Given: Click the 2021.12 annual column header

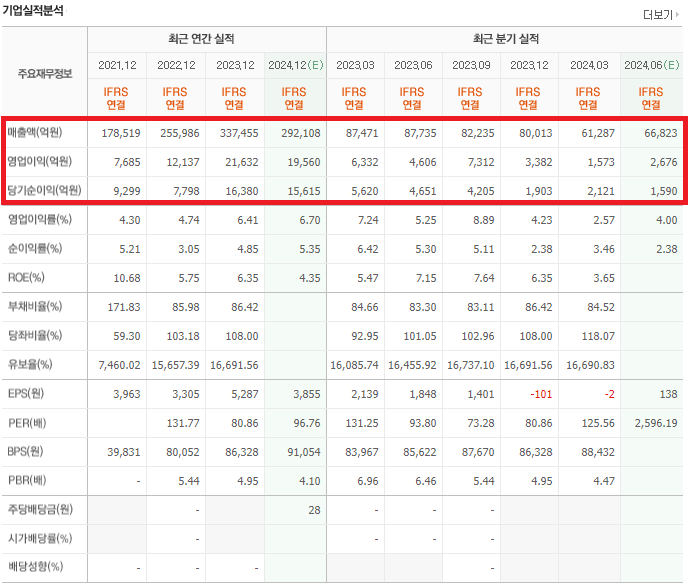Looking at the screenshot, I should point(117,65).
